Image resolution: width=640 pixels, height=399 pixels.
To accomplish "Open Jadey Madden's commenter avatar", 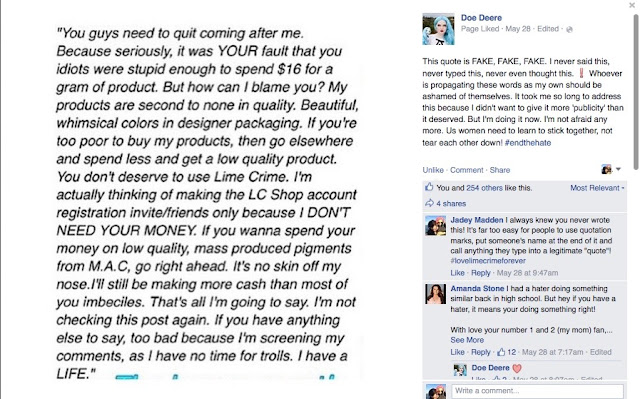I will pos(436,226).
